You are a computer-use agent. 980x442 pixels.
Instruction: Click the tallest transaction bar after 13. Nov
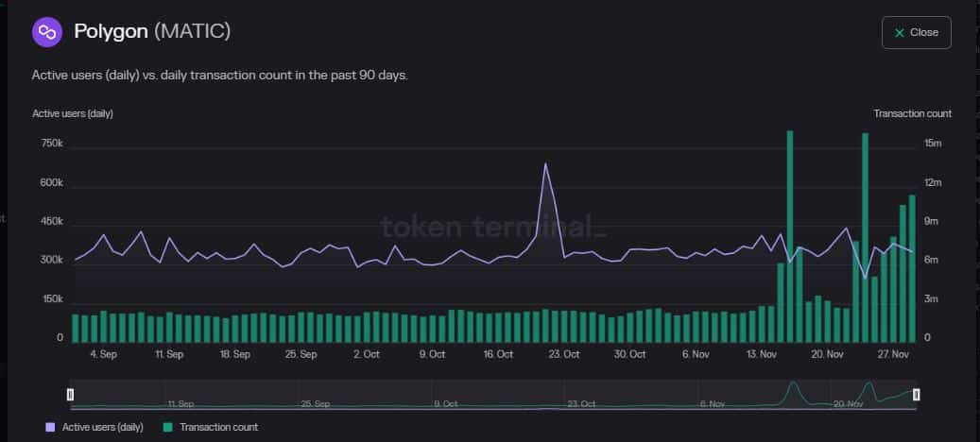pos(790,236)
